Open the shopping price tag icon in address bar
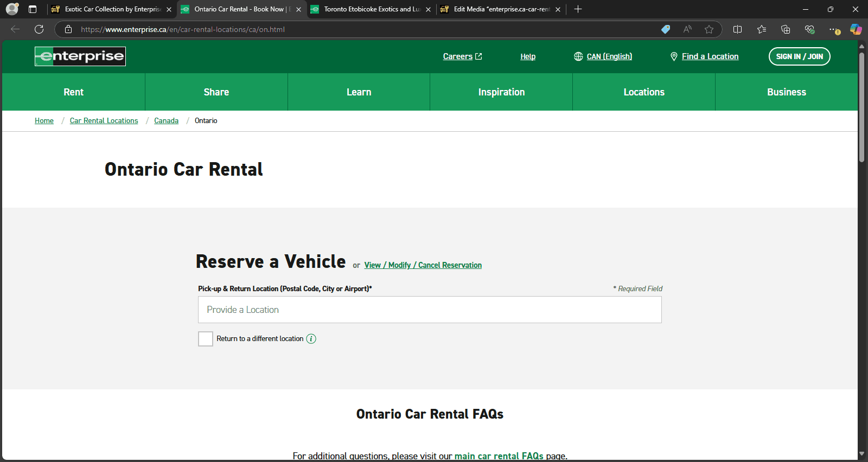The image size is (868, 462). 666,29
